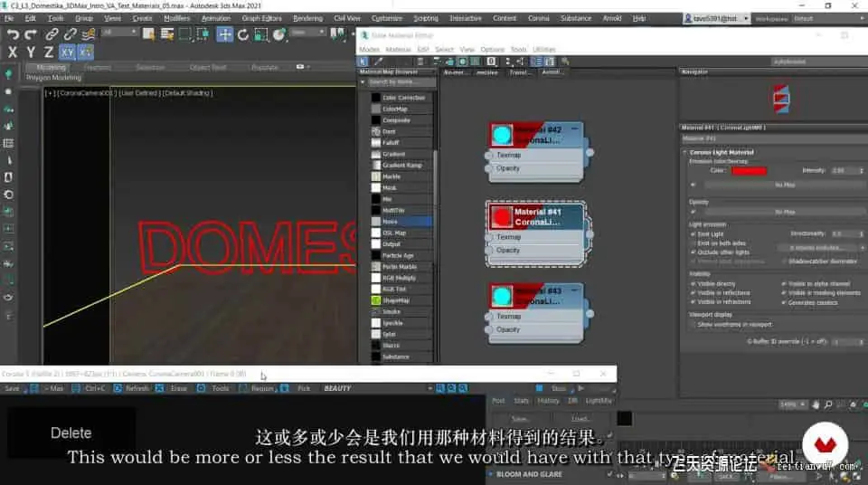Adjust the Intensity spinner arrows
Image resolution: width=868 pixels, height=485 pixels.
[x=862, y=171]
